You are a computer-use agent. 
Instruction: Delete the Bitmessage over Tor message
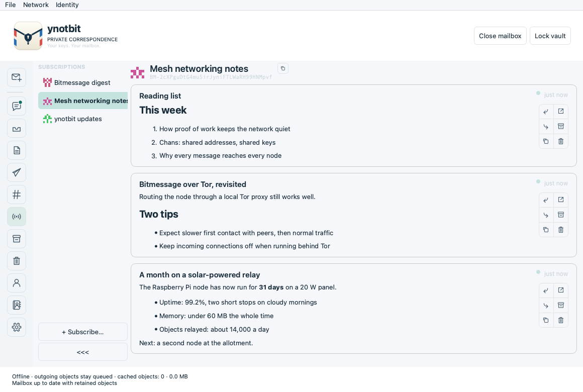click(561, 230)
